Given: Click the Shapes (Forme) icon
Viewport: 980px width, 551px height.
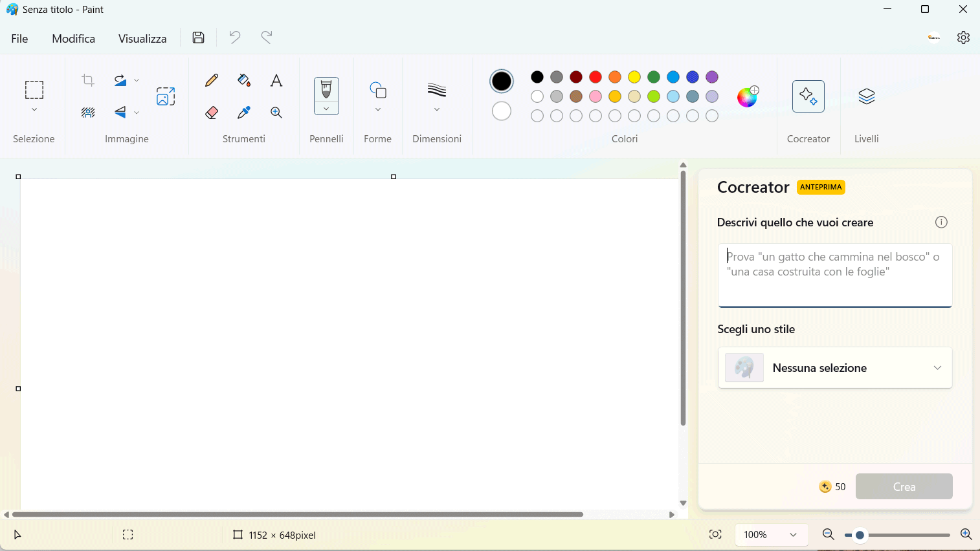Looking at the screenshot, I should tap(378, 90).
